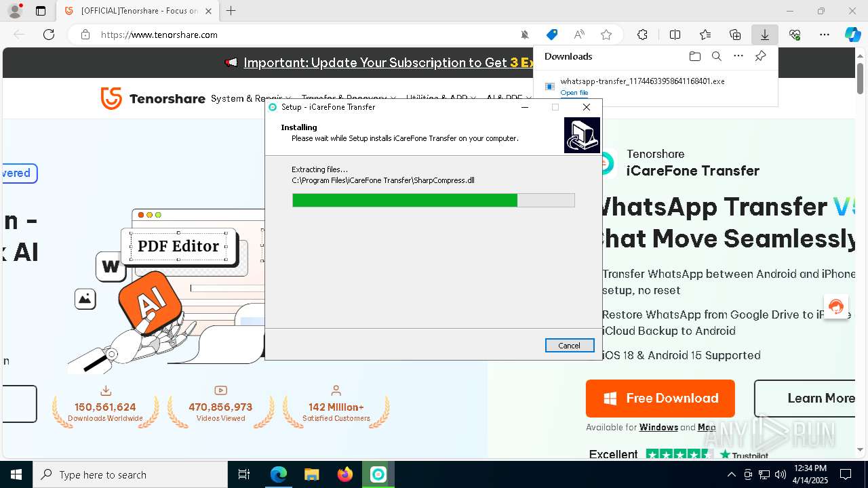Open Collections panel

point(735,35)
